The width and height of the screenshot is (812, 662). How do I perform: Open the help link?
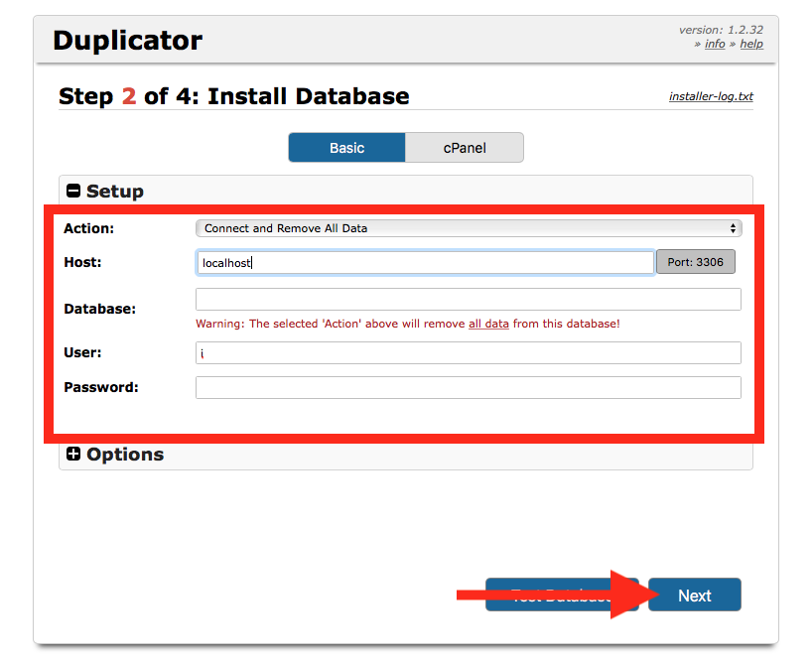pyautogui.click(x=751, y=44)
